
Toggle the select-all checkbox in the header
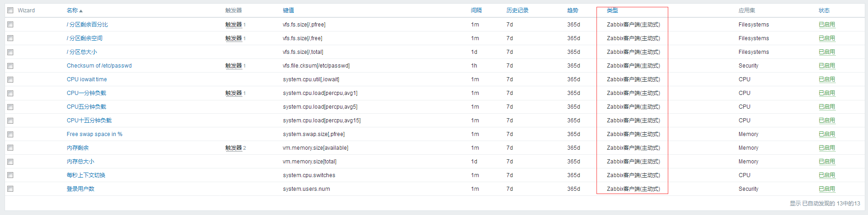[x=11, y=10]
